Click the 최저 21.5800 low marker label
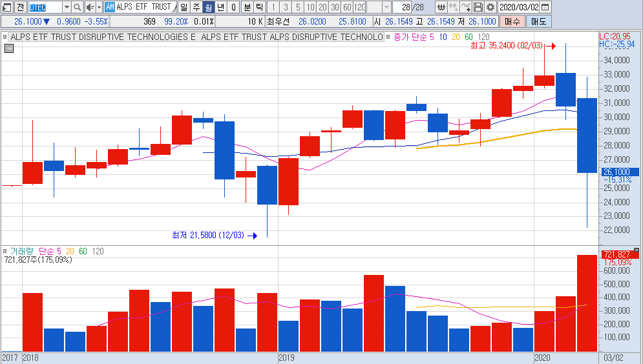 [x=208, y=235]
